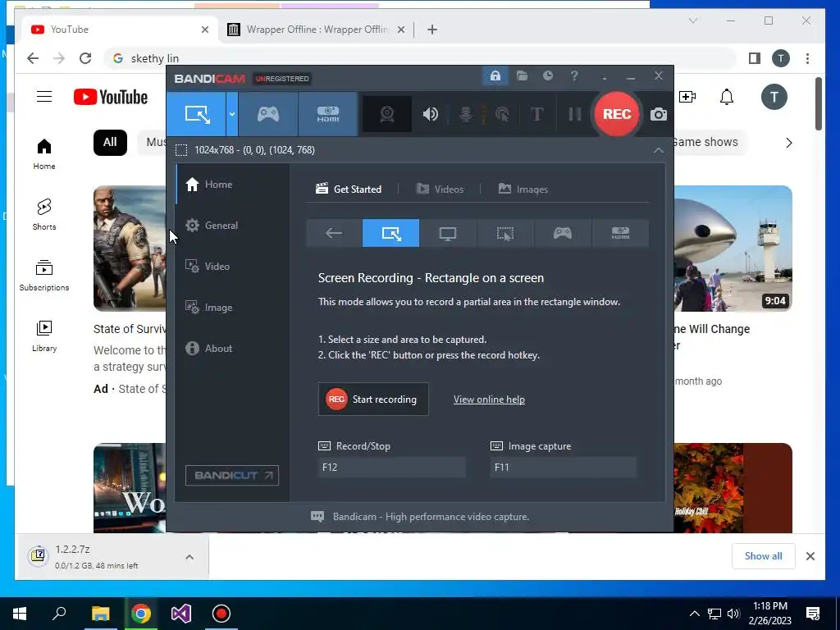Screen dimensions: 840x630
Task: Select Bandicam rectangle screen recording mode
Action: 197,114
